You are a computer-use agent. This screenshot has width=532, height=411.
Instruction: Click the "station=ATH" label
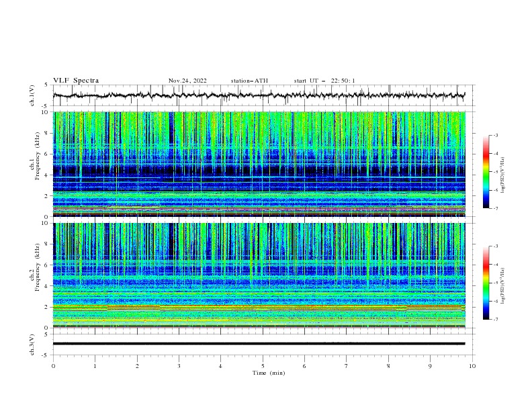249,81
